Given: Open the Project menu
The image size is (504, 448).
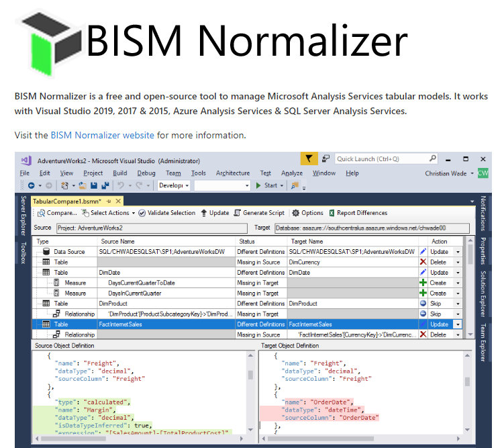Looking at the screenshot, I should pyautogui.click(x=93, y=173).
